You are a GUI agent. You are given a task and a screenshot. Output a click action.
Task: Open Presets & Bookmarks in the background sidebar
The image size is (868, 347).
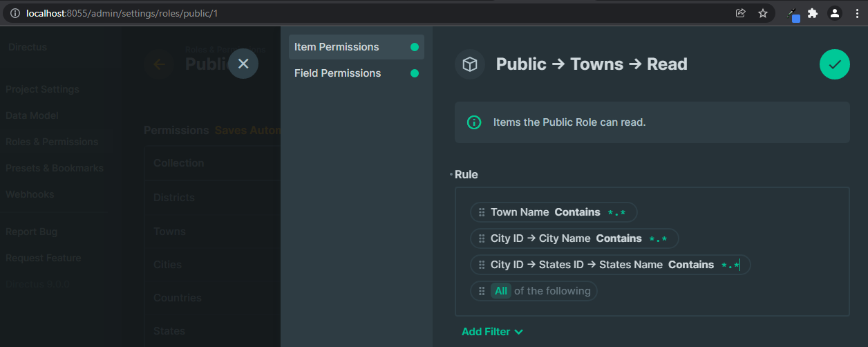click(x=55, y=168)
